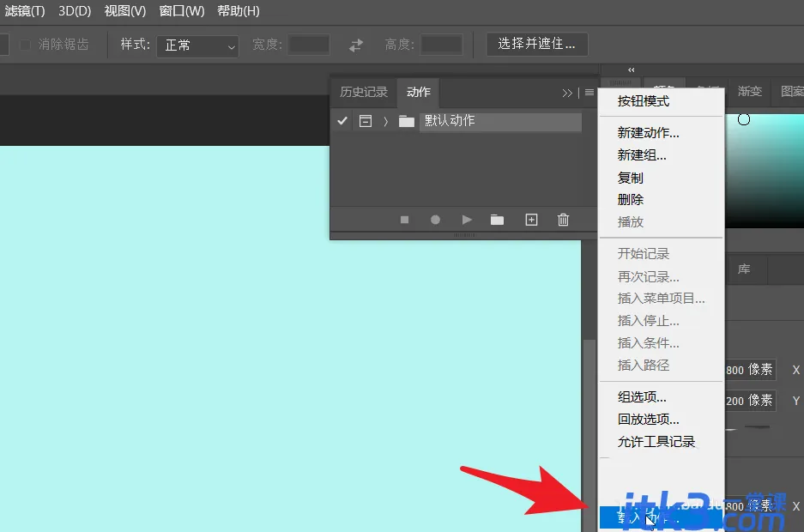
Task: Open the 样式 dropdown showing 正常
Action: click(x=197, y=45)
